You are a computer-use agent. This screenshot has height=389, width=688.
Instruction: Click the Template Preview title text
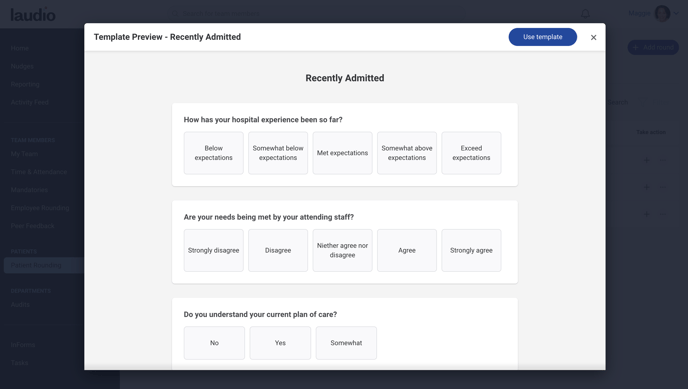point(167,37)
